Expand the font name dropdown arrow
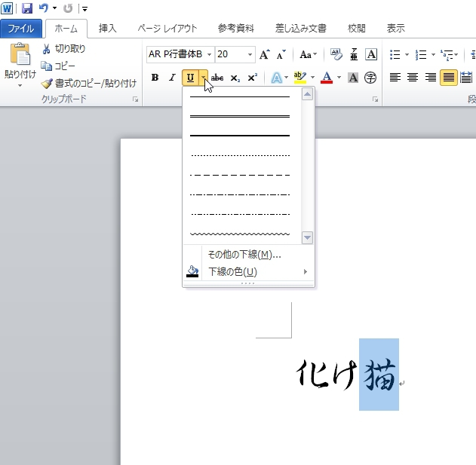 209,54
